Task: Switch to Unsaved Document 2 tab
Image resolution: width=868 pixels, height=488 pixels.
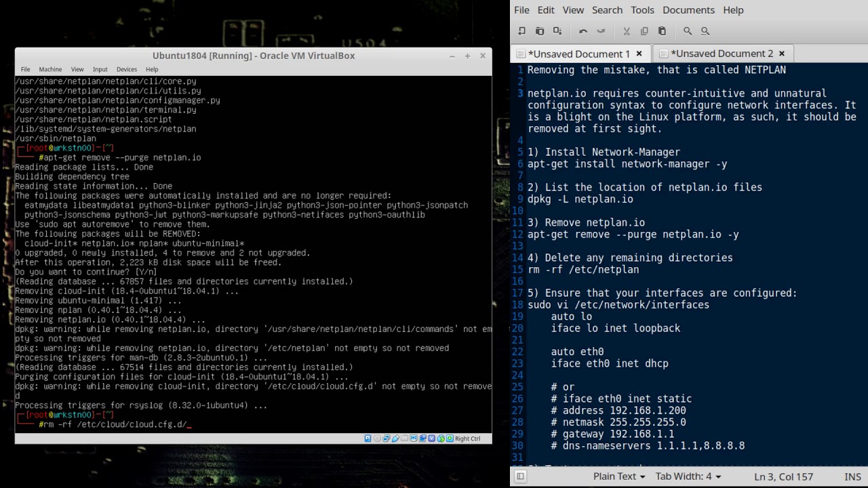Action: point(722,54)
